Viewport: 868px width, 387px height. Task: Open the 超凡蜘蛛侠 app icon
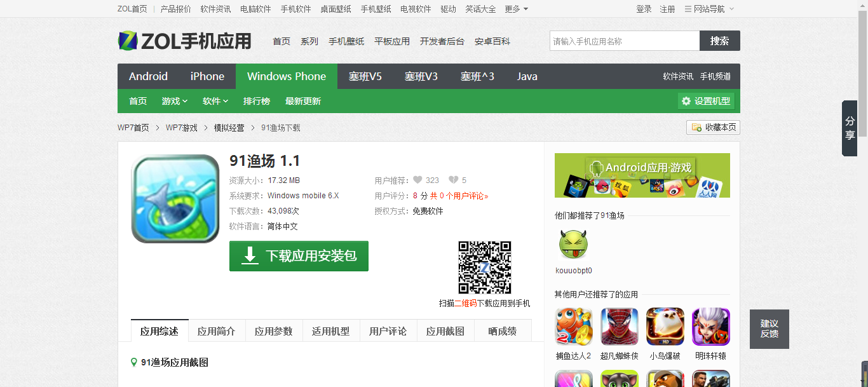point(619,327)
